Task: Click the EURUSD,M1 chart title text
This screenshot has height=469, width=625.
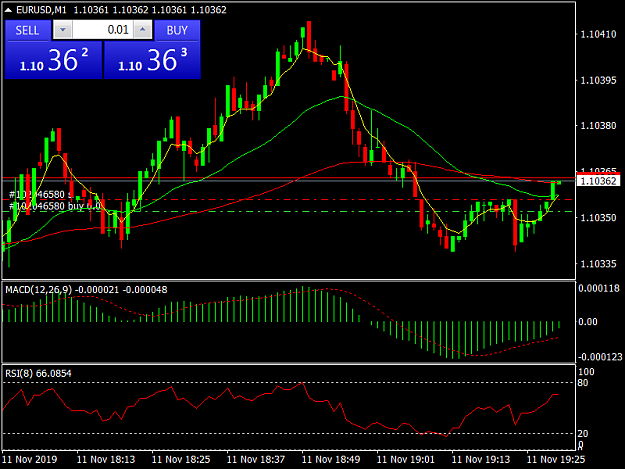Action: pos(41,10)
